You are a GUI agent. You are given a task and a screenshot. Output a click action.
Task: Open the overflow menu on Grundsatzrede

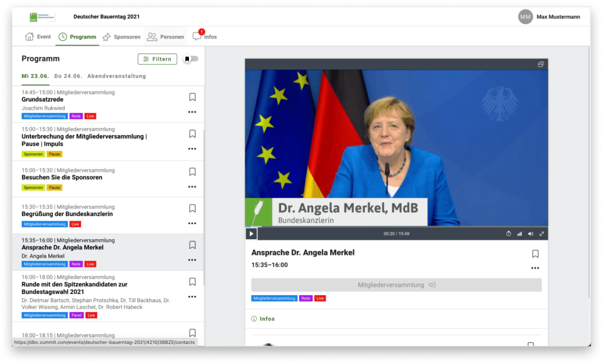click(x=191, y=112)
